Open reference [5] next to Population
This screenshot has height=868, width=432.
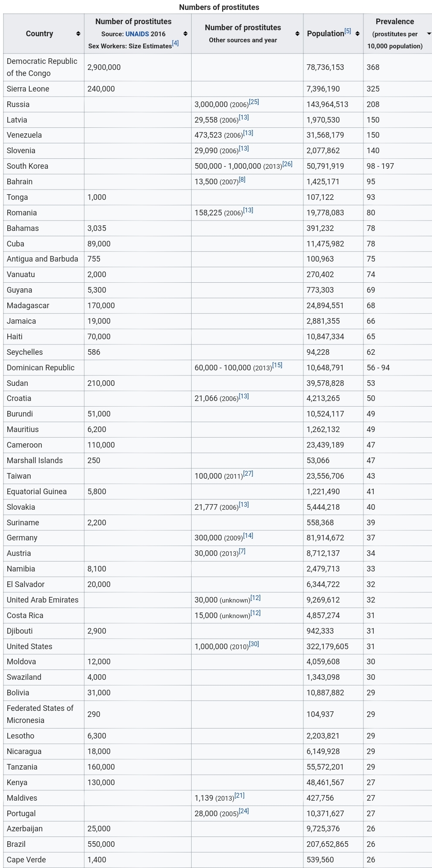348,31
